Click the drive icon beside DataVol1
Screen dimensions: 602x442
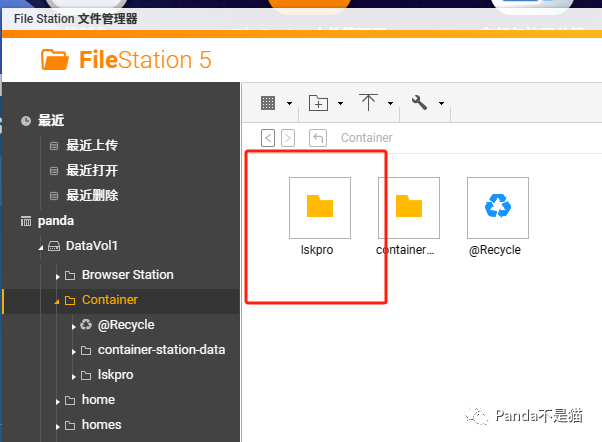tap(54, 246)
